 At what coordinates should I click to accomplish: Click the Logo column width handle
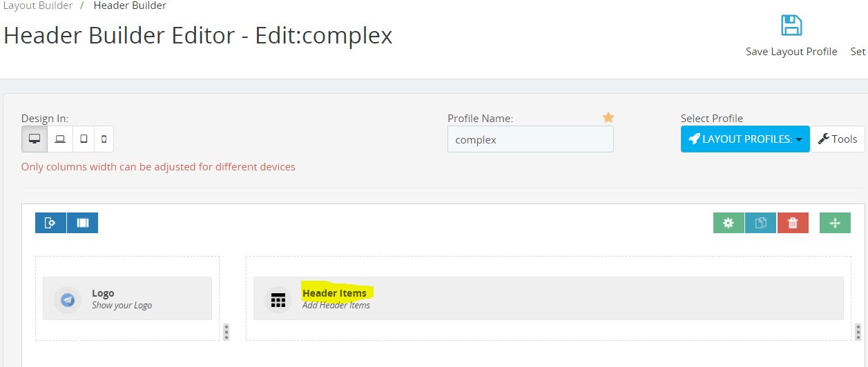[x=226, y=332]
